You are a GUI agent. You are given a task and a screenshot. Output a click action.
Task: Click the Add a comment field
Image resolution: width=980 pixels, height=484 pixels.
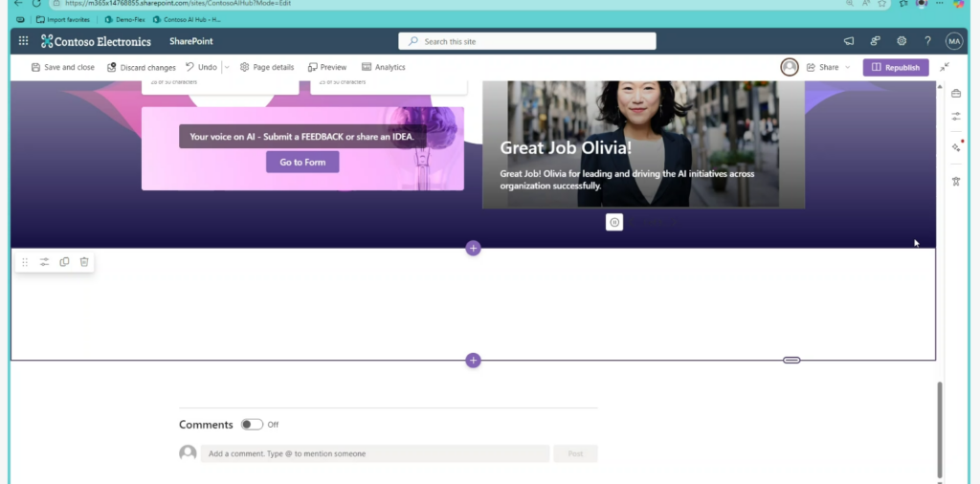coord(375,453)
